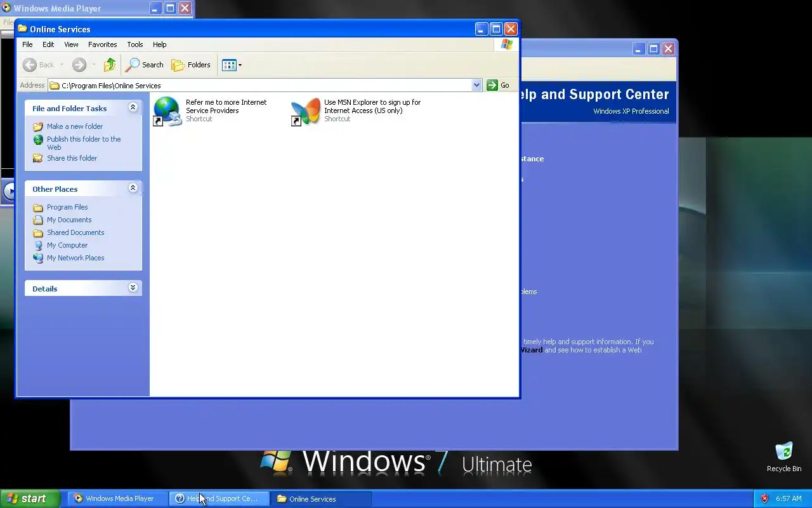
Task: Click Make a new folder link
Action: click(x=74, y=126)
